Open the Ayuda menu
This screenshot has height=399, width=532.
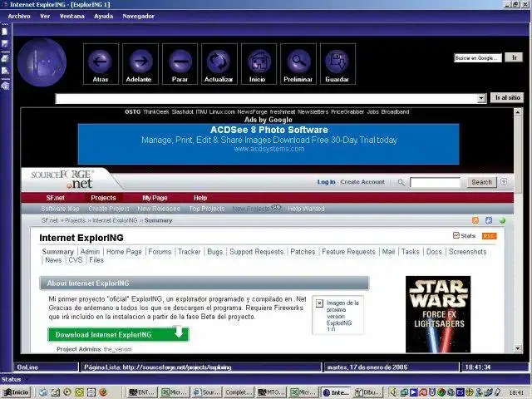pos(103,16)
